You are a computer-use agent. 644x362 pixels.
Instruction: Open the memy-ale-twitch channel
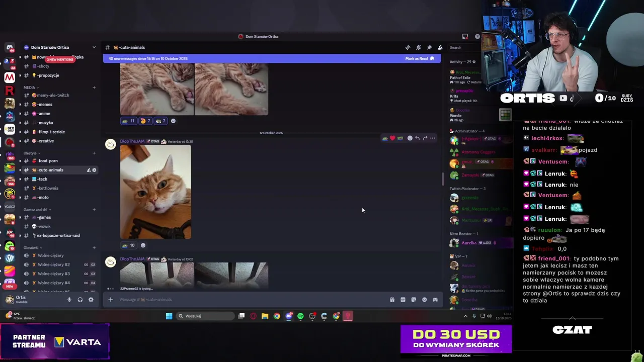click(x=59, y=95)
